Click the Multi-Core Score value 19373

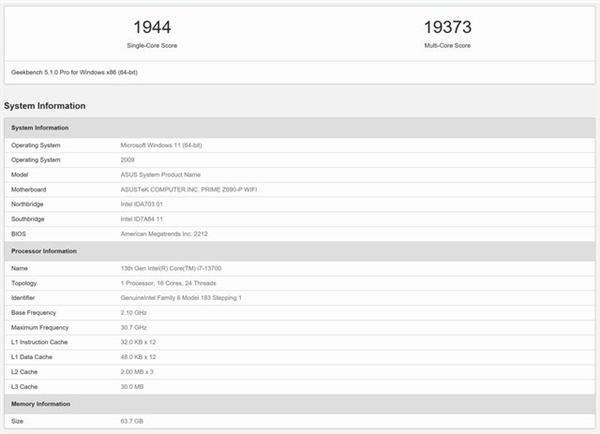[447, 27]
